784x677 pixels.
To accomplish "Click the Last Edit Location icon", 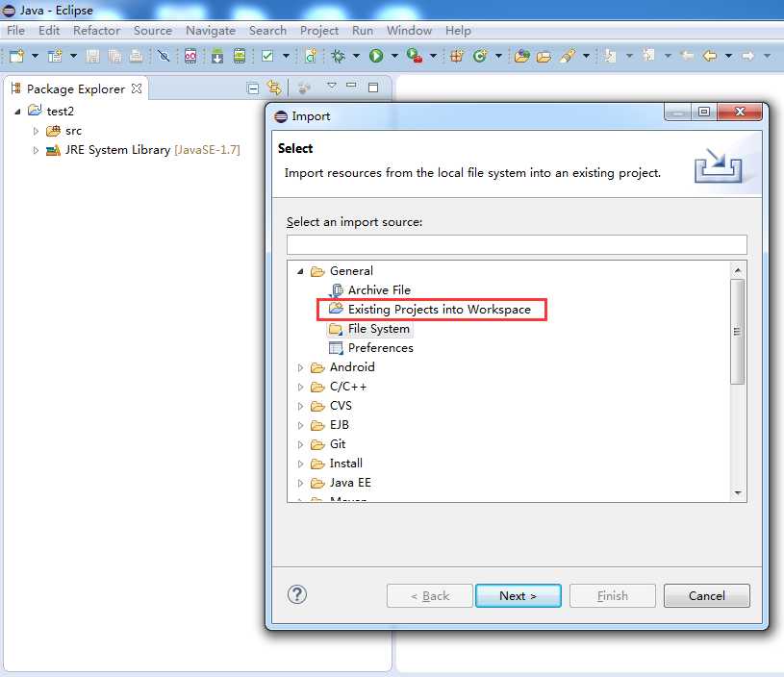I will (x=687, y=56).
